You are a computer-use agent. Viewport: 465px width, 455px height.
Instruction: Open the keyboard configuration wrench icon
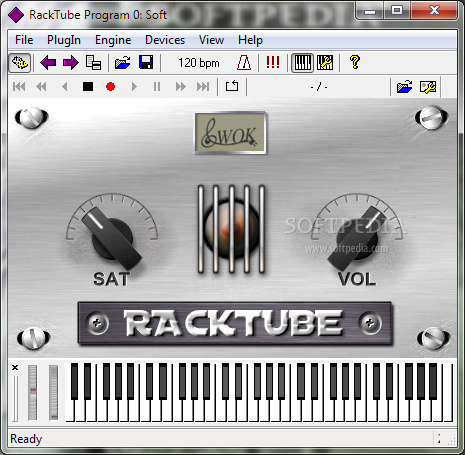325,63
